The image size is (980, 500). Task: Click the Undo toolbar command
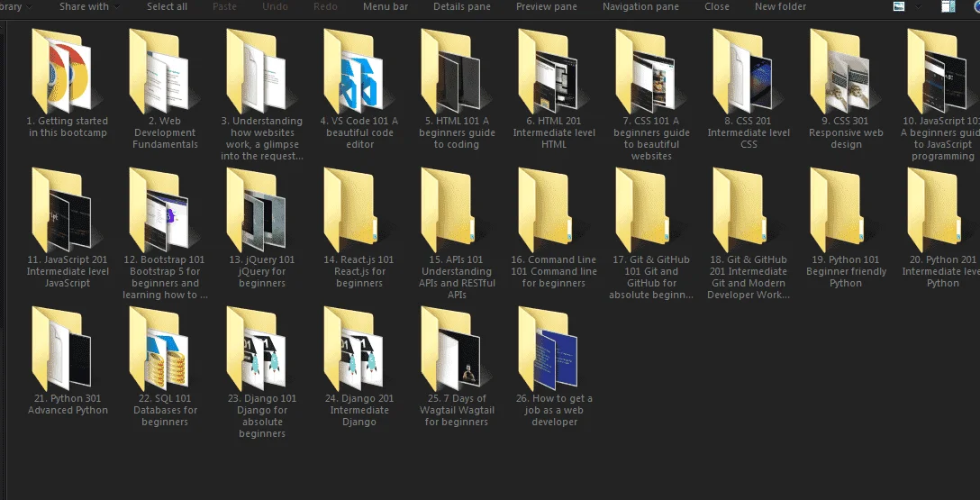point(275,7)
